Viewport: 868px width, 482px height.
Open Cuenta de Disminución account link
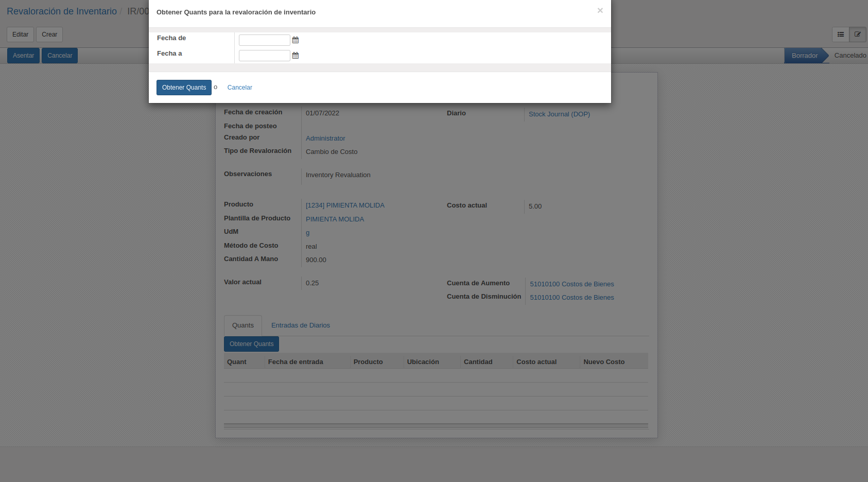pos(572,298)
